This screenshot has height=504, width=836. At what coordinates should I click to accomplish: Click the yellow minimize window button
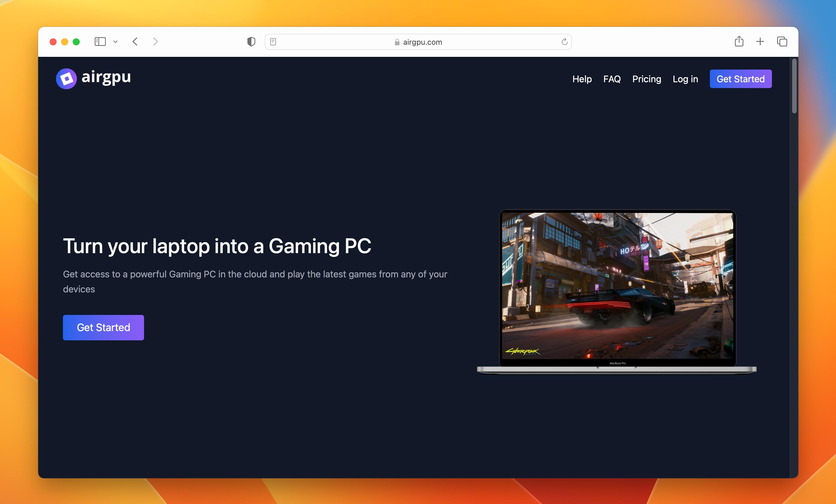[x=64, y=42]
